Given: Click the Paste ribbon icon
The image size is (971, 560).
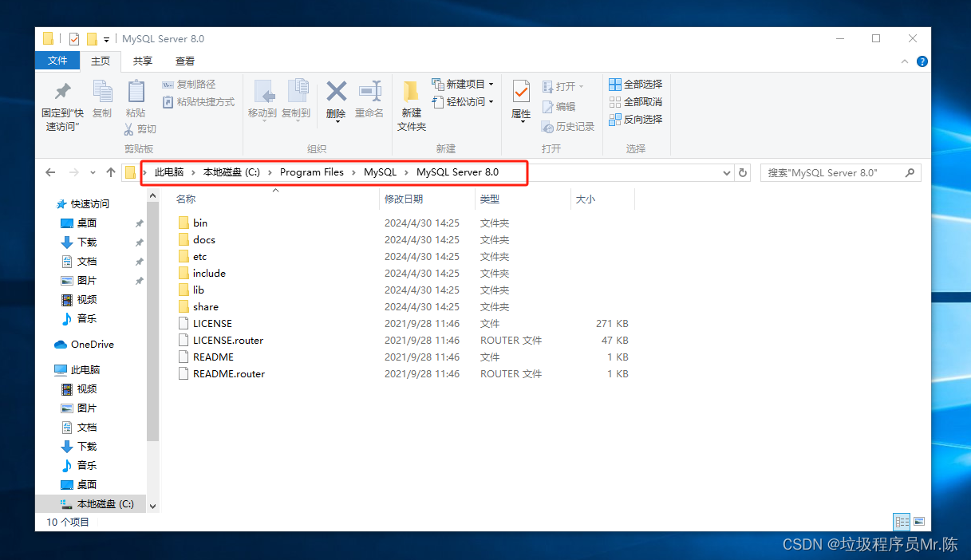Looking at the screenshot, I should [136, 100].
